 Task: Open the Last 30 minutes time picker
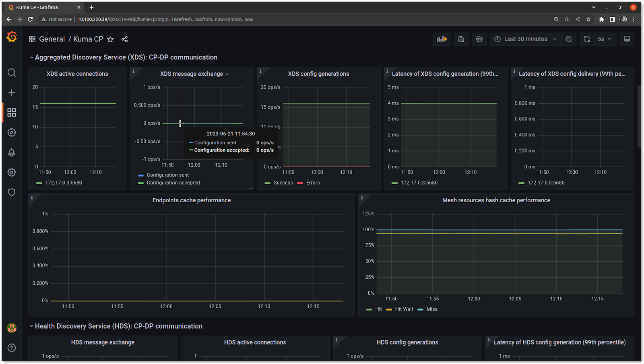tap(525, 39)
